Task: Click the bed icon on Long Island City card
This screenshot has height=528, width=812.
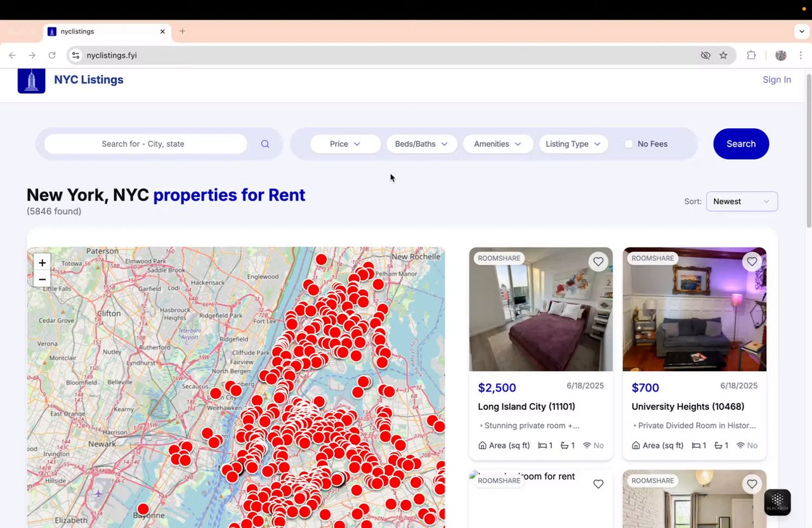Action: pos(542,445)
